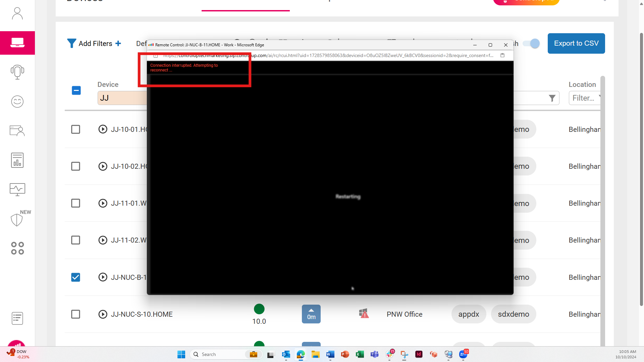Switch off the toggle beside Export to CSV

pyautogui.click(x=531, y=43)
